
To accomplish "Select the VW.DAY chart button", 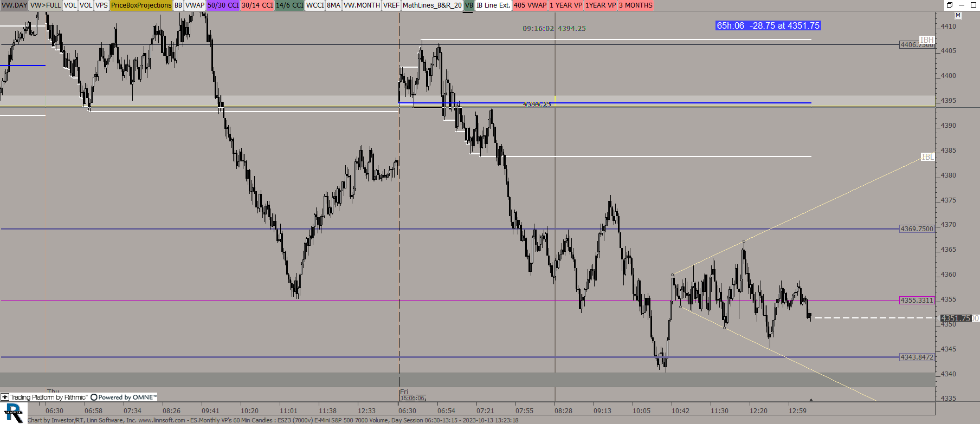I will click(14, 5).
